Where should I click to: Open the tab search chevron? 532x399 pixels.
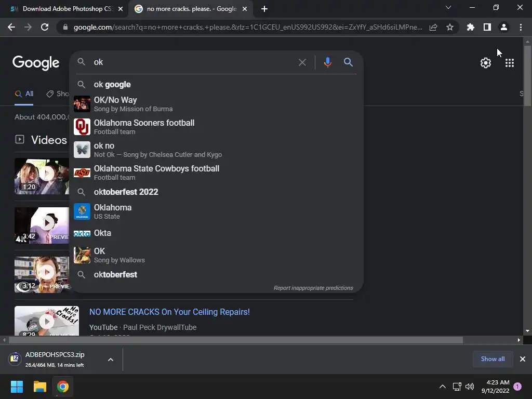[x=448, y=7]
